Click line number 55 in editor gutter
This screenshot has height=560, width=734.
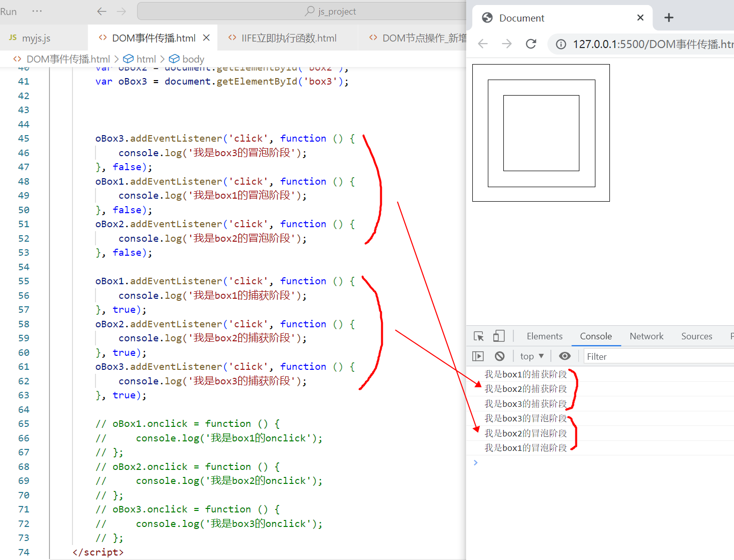24,281
